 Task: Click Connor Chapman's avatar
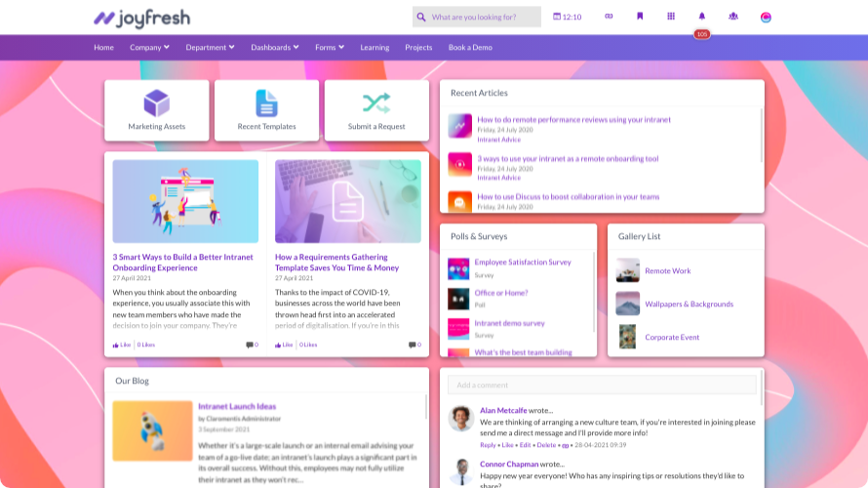(460, 471)
